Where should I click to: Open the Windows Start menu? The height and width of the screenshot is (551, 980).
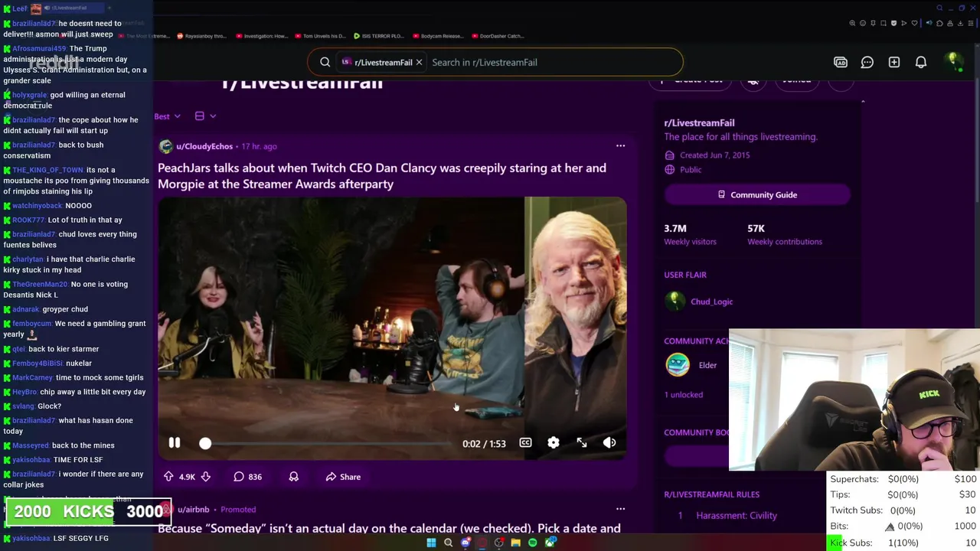431,543
